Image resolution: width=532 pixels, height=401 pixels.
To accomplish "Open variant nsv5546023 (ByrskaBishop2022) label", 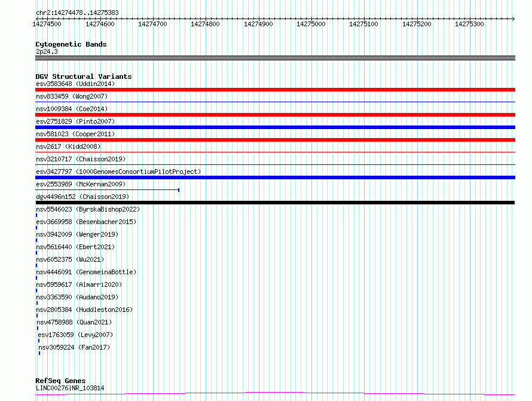I will click(88, 209).
